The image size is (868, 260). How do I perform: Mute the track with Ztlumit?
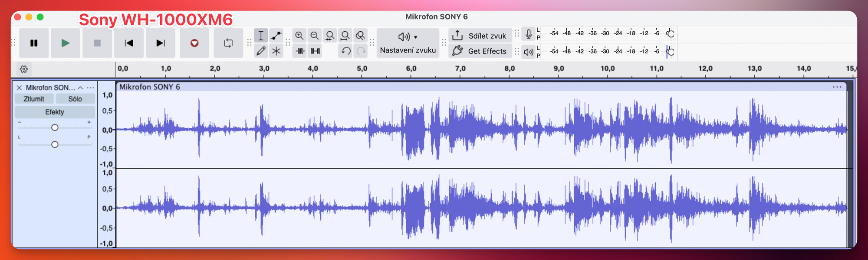pos(34,99)
